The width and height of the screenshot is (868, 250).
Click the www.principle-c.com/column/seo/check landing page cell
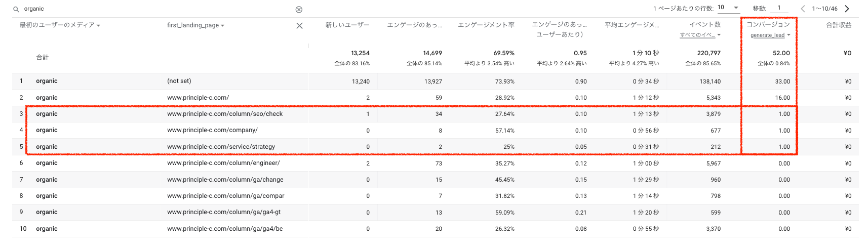coord(225,114)
